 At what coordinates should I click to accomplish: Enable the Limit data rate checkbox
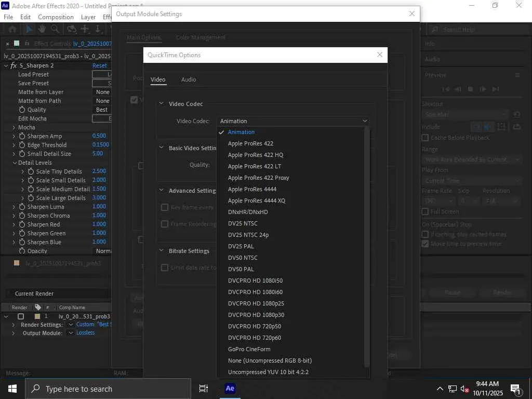pyautogui.click(x=165, y=268)
